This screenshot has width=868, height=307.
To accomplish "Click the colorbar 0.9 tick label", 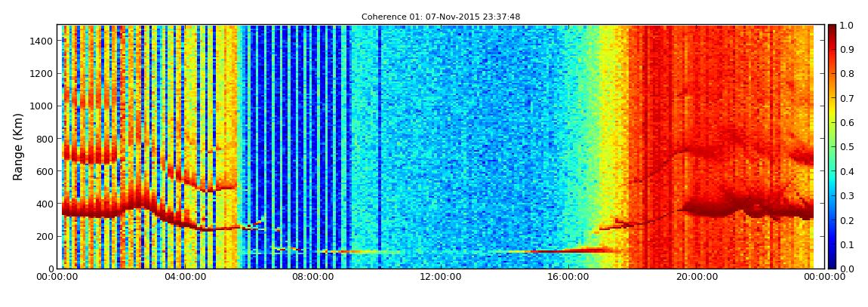I will (x=846, y=50).
